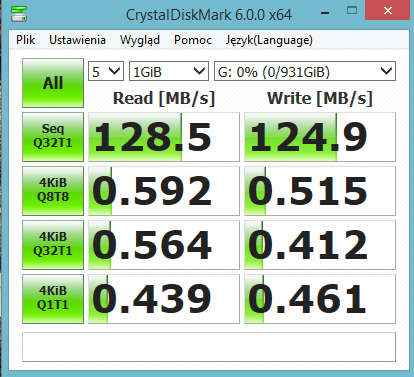Click the CrystalDiskMark app icon in title bar
This screenshot has height=377, width=414.
[19, 14]
